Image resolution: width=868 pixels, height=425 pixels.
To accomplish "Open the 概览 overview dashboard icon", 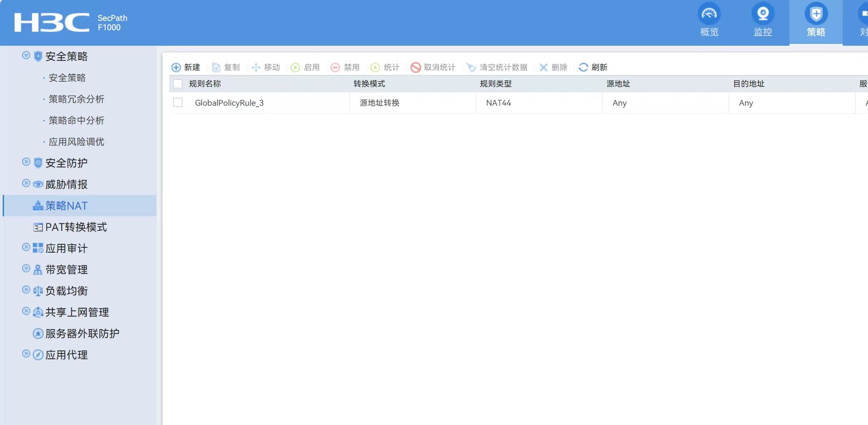I will [709, 14].
